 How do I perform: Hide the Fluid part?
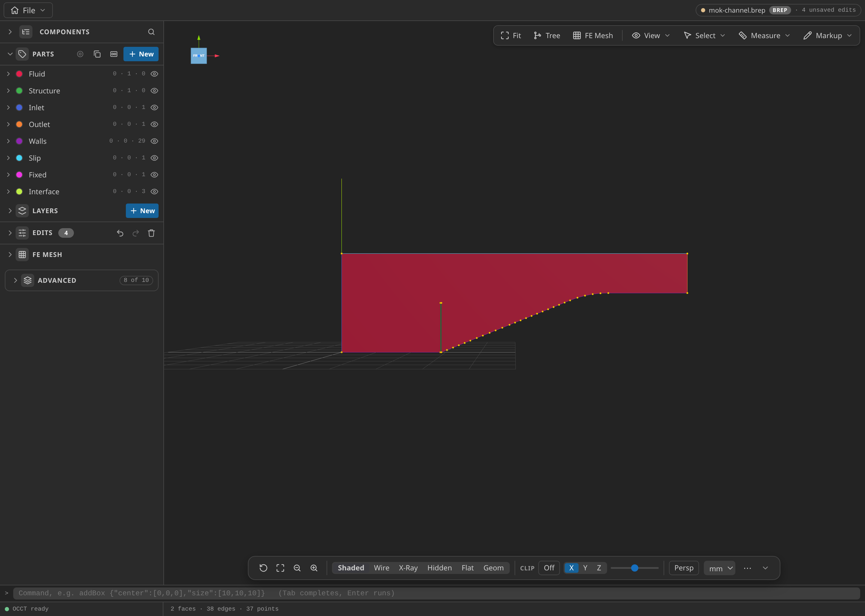154,74
